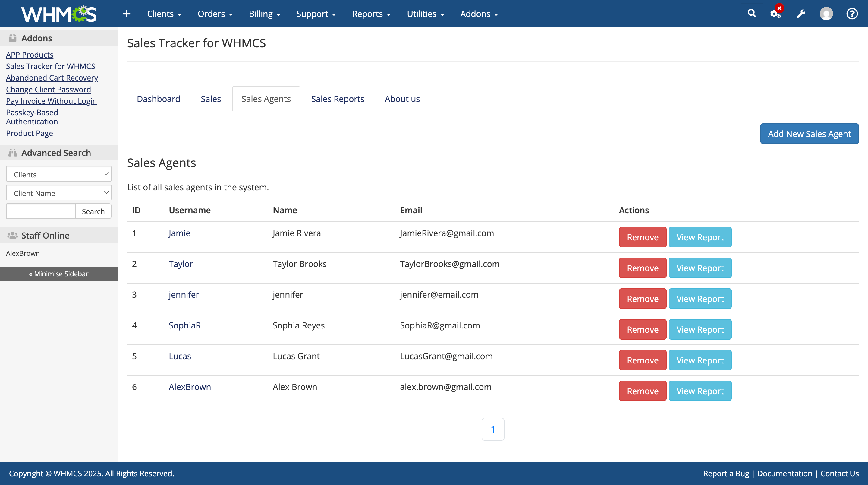868x485 pixels.
Task: Expand the Addons top menu
Action: click(x=479, y=14)
